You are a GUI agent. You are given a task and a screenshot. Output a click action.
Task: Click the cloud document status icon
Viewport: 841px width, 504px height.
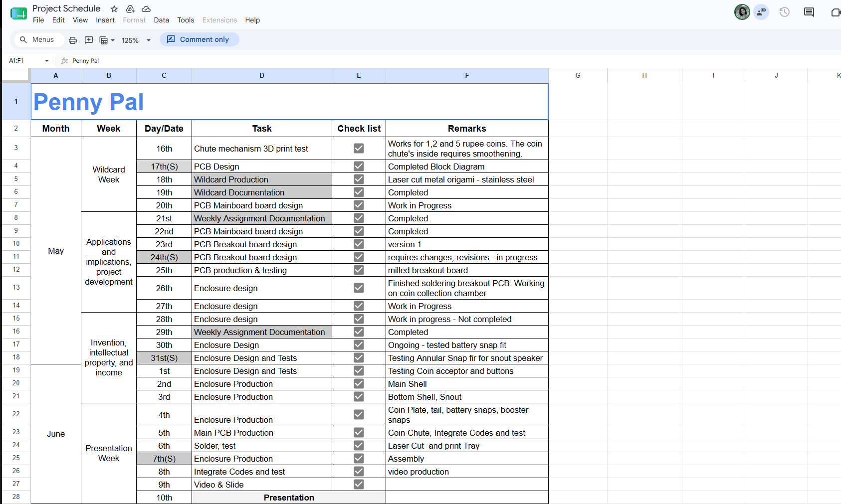(146, 9)
